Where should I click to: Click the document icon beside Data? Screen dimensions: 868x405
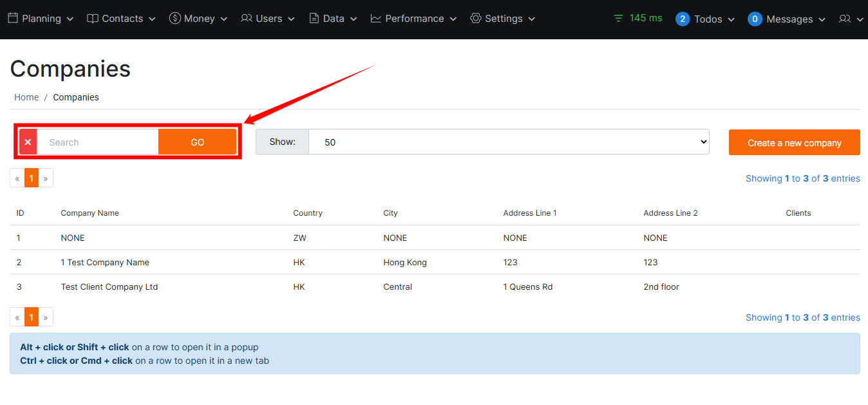[314, 19]
